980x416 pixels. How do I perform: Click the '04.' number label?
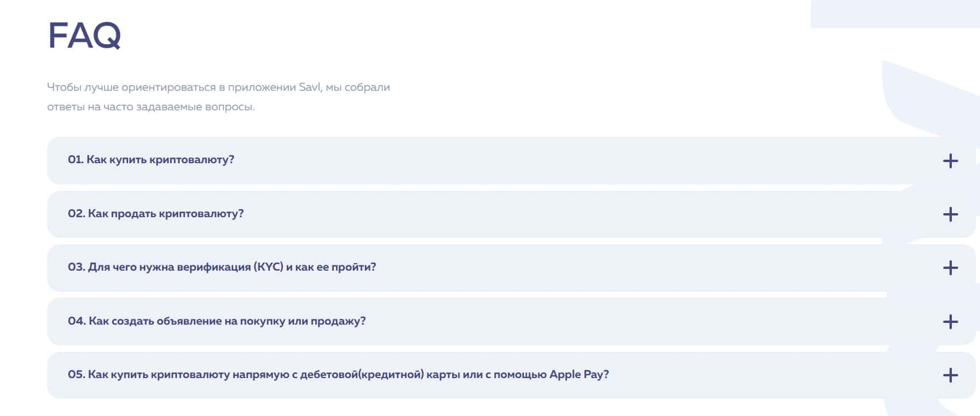tap(76, 321)
